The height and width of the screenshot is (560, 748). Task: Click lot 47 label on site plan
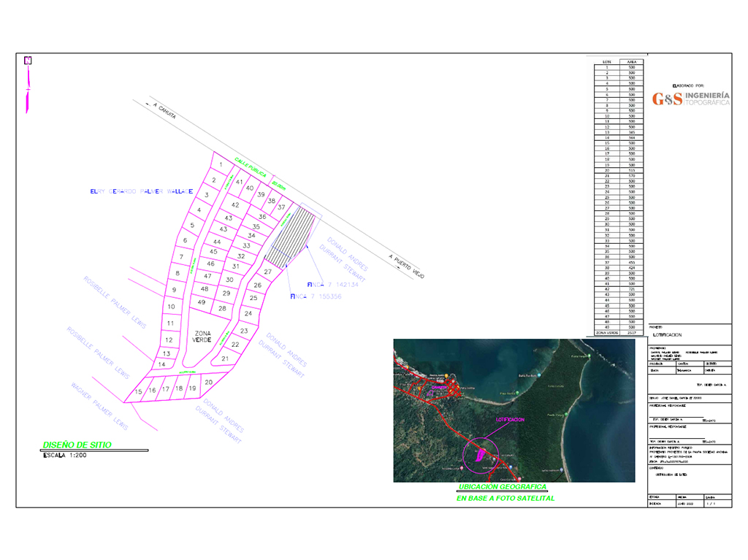pyautogui.click(x=207, y=276)
